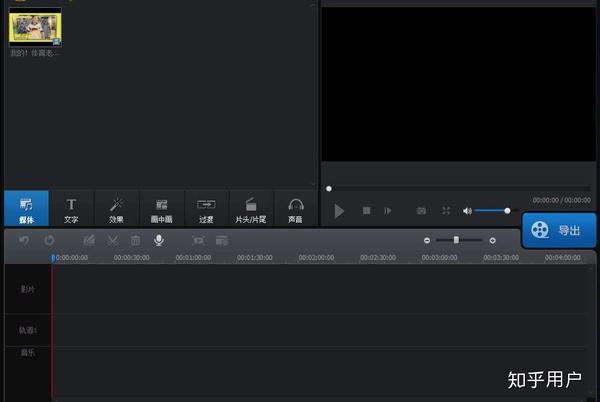Click the crop/zoom icon in timeline toolbar
This screenshot has width=600, height=402.
tap(198, 241)
